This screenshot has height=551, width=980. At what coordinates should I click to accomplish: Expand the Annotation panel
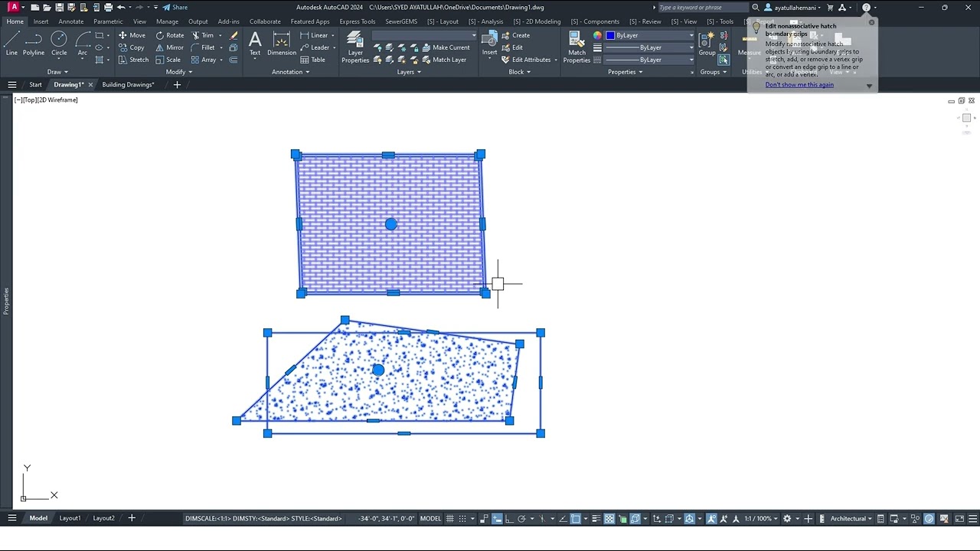pyautogui.click(x=291, y=72)
